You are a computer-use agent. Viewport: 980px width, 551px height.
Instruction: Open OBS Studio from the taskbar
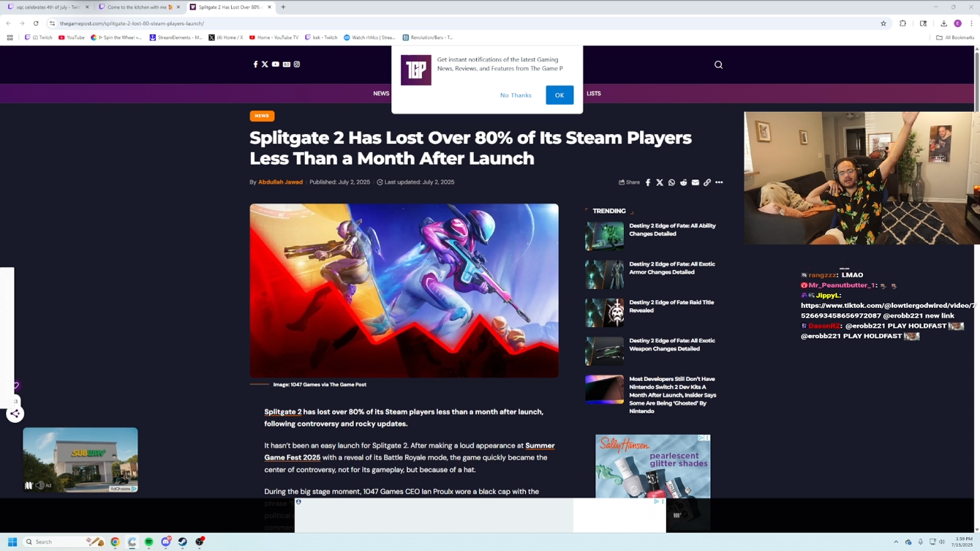click(200, 542)
